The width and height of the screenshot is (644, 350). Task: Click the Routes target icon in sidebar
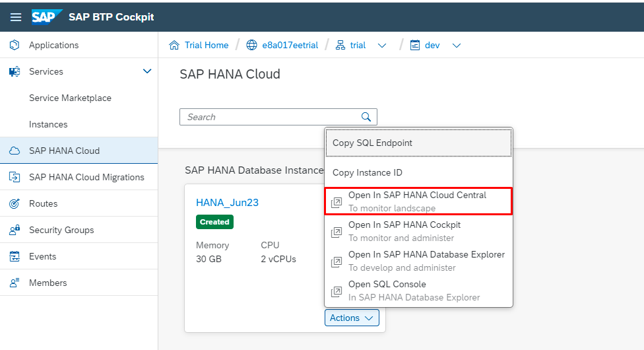point(15,203)
